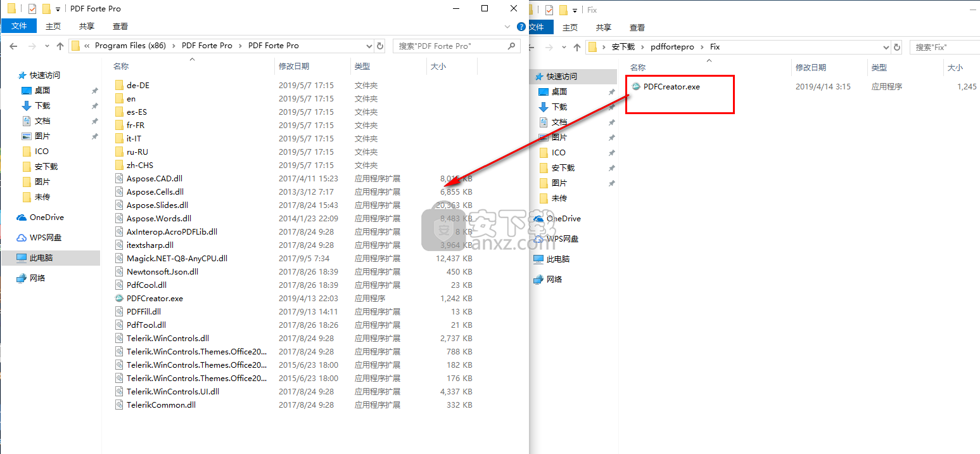The image size is (980, 454).
Task: Click Program Files (x86) in address path
Action: (x=130, y=46)
